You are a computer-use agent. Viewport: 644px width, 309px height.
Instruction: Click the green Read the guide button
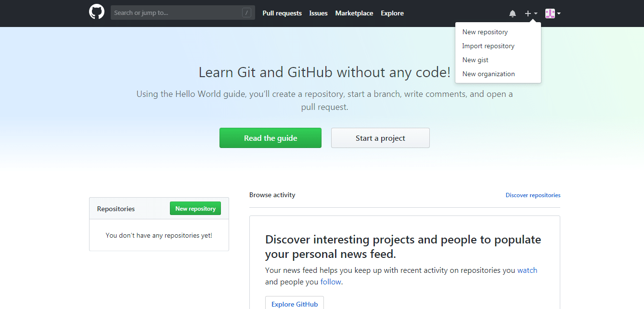click(270, 138)
